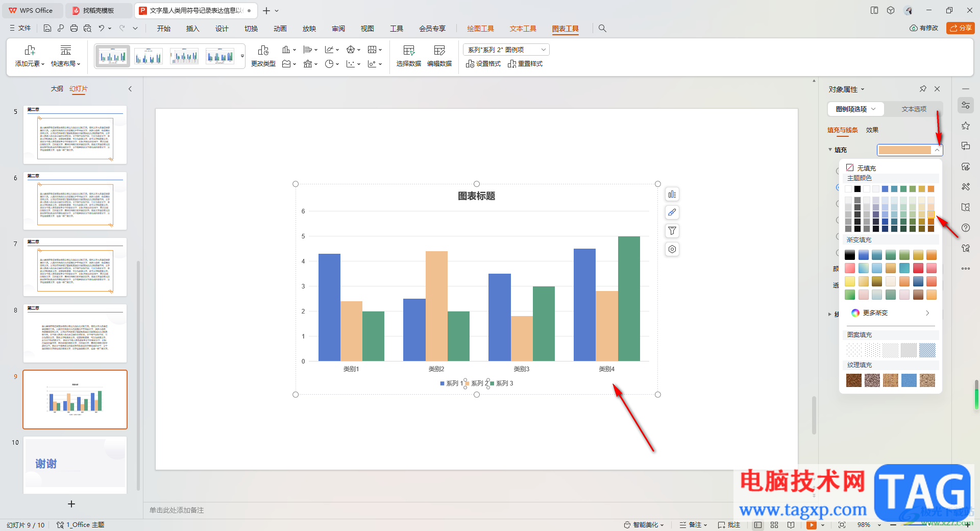Switch to 文本选项 tab in properties
Image resolution: width=980 pixels, height=531 pixels.
coord(914,109)
